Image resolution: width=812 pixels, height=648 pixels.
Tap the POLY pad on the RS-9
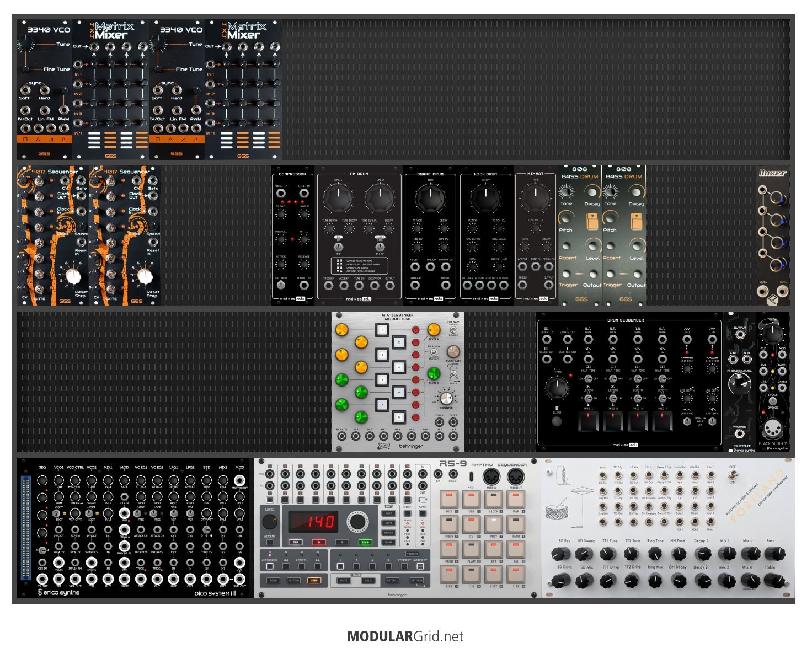coord(493,525)
